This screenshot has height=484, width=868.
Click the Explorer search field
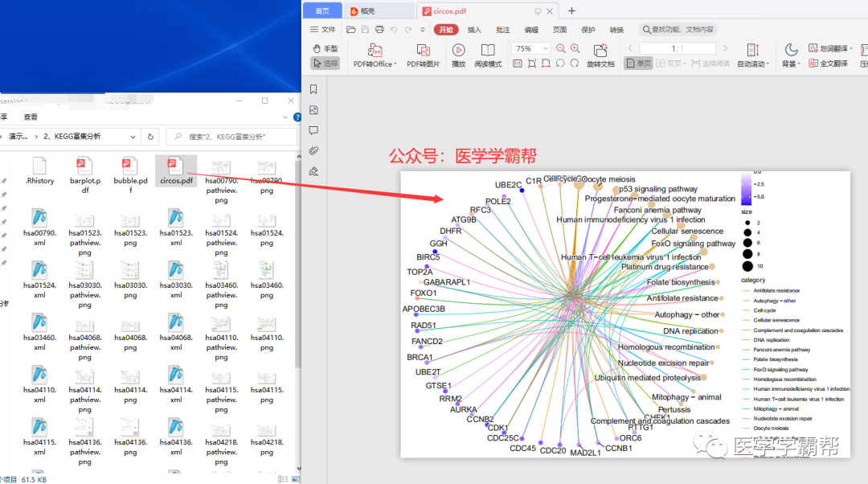pos(231,136)
